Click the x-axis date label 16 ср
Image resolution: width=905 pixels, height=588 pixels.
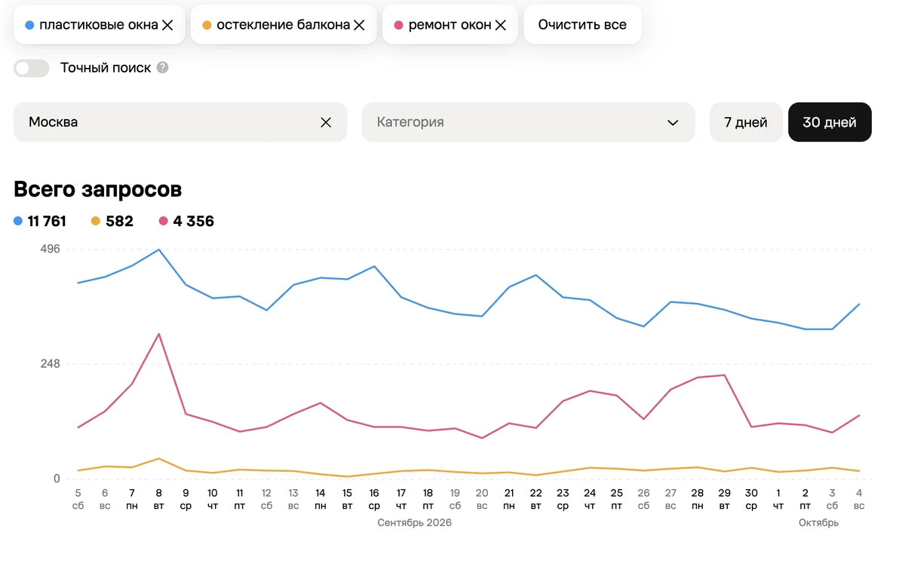coord(374,499)
